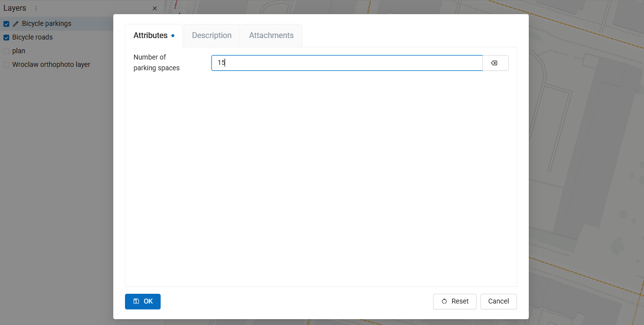Enable the plan layer checkbox
Screen dimensions: 644x325
point(6,51)
